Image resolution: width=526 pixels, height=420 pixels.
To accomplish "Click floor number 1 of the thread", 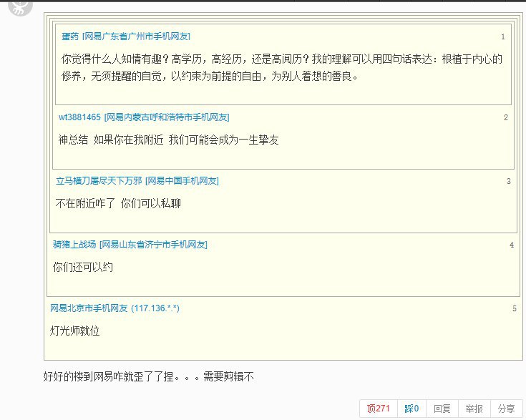I will (x=503, y=36).
